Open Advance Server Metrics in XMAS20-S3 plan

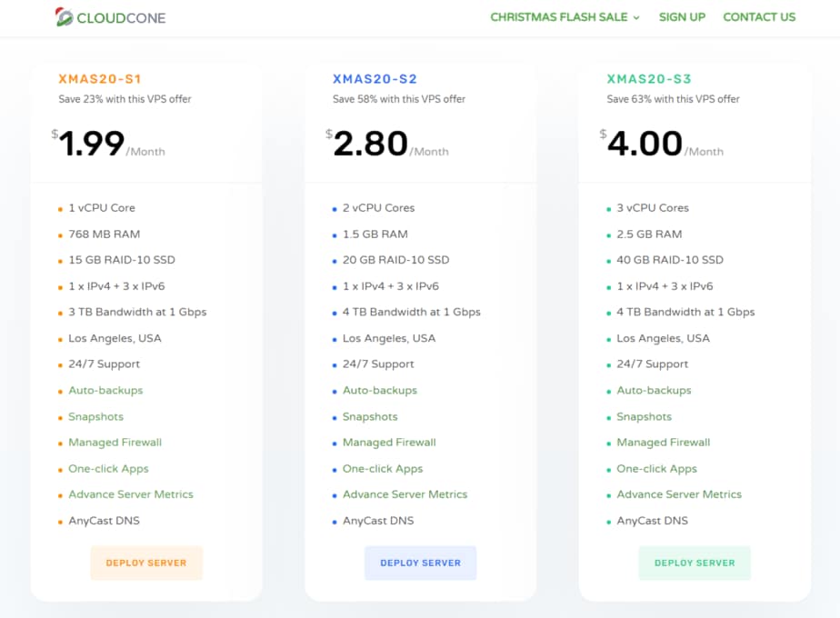point(679,494)
